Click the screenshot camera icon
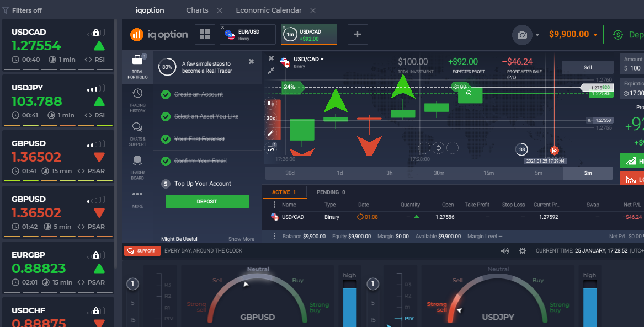Screen dimensions: 644x327 tap(522, 34)
